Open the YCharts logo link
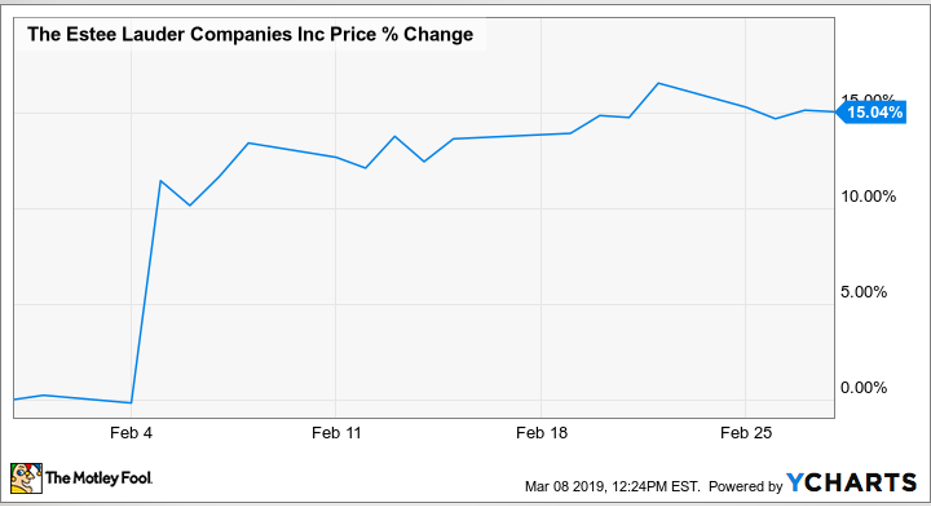This screenshot has width=931, height=506. [x=851, y=483]
